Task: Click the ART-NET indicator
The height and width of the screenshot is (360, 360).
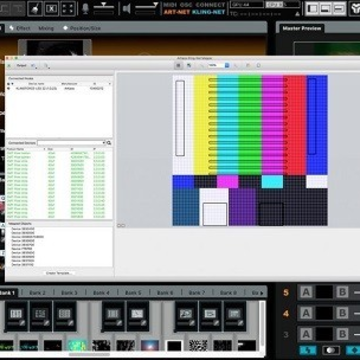Action: click(x=176, y=12)
